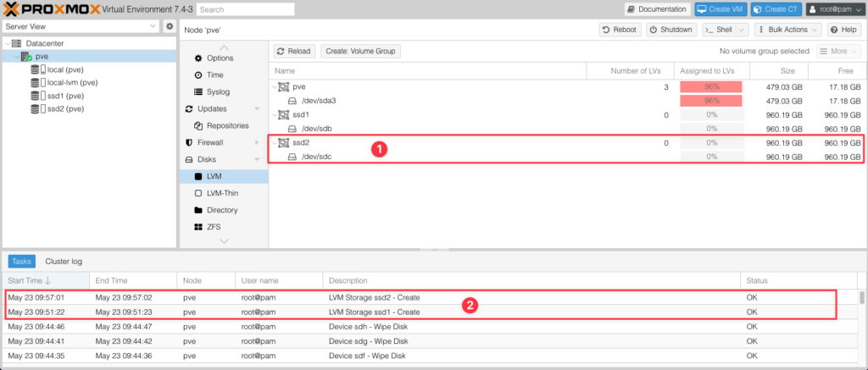Sort tasks by Start Time column
Screen dimensions: 868x370
click(46, 281)
